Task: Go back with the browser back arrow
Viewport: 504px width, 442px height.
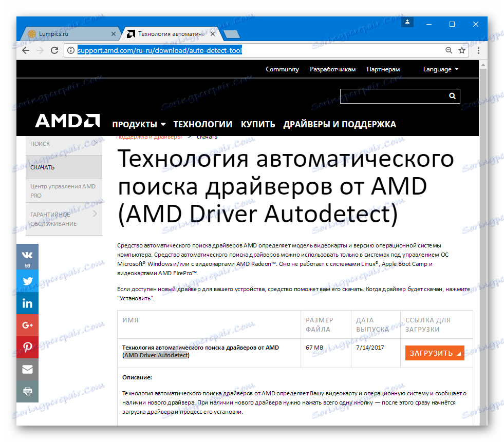Action: click(26, 50)
